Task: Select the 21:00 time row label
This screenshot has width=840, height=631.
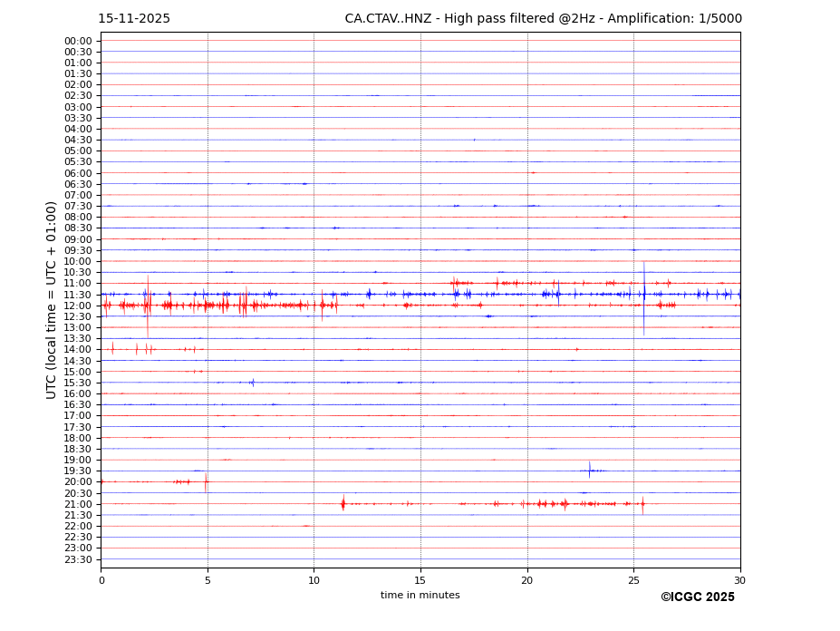Action: pyautogui.click(x=78, y=504)
